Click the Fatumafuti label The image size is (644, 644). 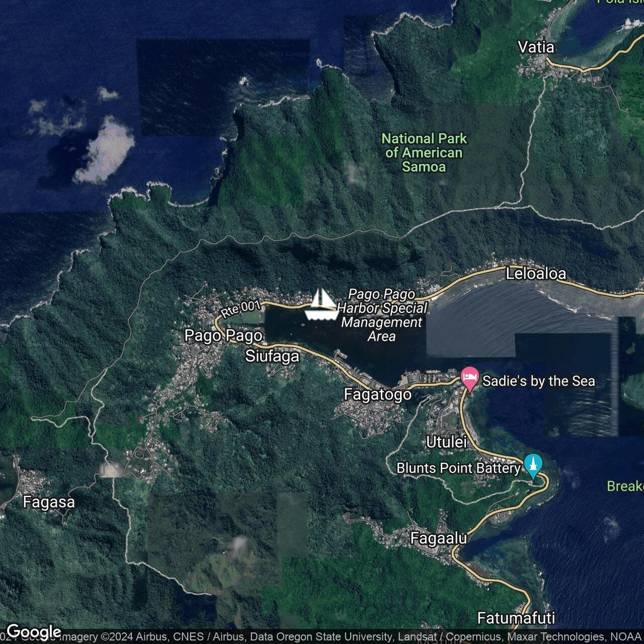516,618
